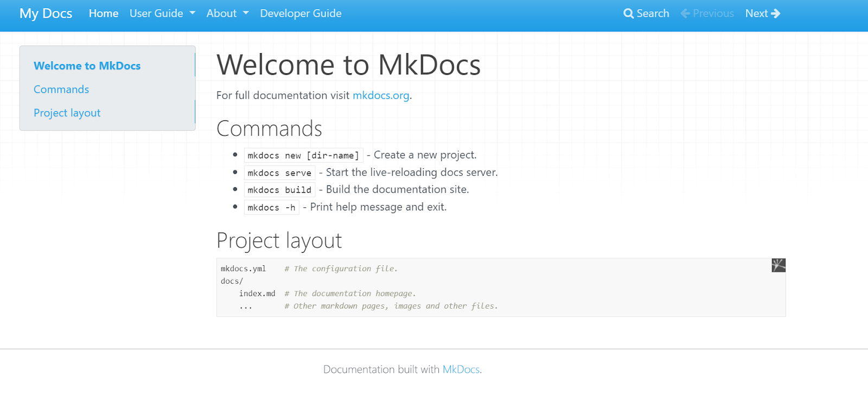Expand the User Guide dropdown menu

162,14
